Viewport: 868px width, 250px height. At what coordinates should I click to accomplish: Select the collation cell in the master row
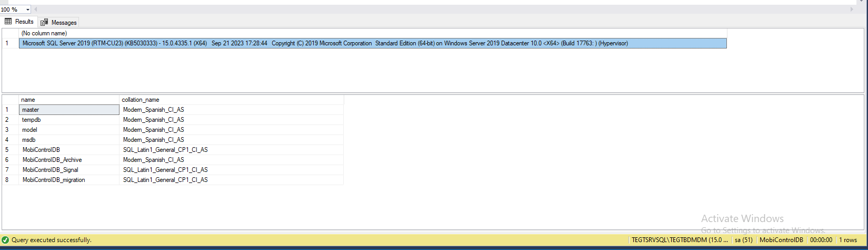point(232,110)
